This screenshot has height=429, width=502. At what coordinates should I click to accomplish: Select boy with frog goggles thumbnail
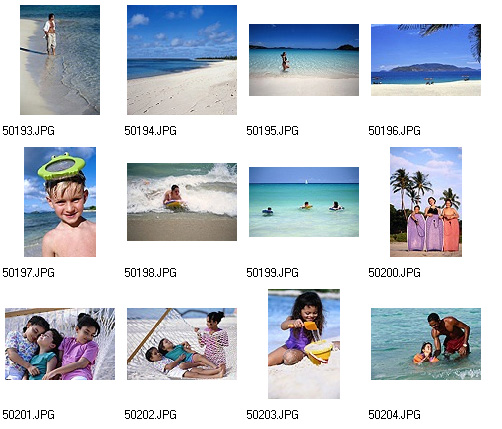tap(60, 202)
